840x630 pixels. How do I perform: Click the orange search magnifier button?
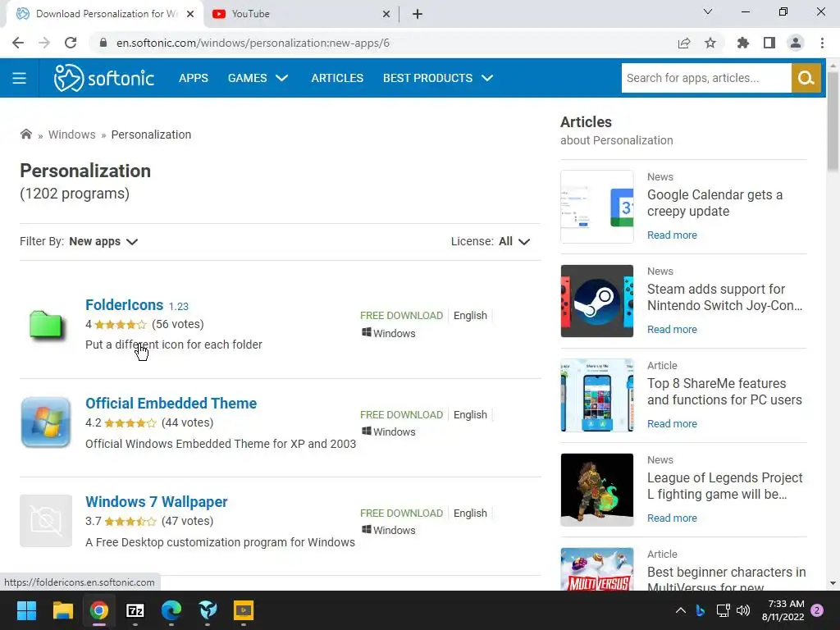(806, 78)
